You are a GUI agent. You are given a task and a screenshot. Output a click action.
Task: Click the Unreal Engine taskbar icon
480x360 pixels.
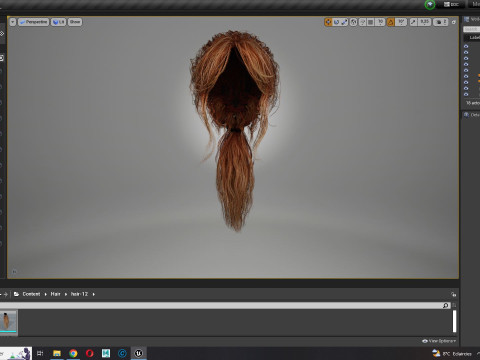click(x=139, y=353)
